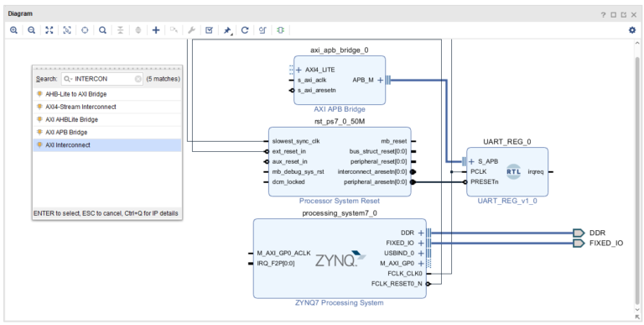Click the Zoom In toolbar icon
Screen dimensions: 644x325
point(13,30)
